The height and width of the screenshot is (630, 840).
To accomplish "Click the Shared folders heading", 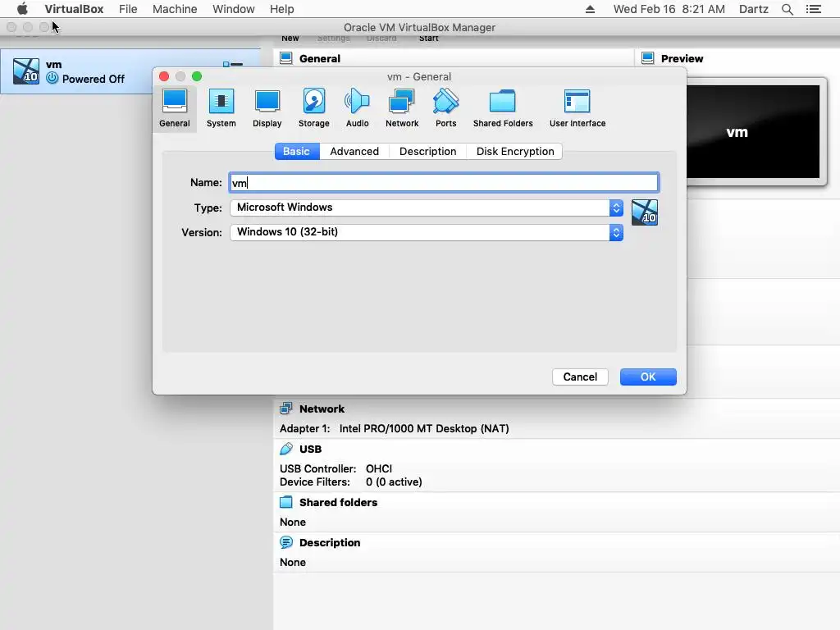I will point(338,503).
